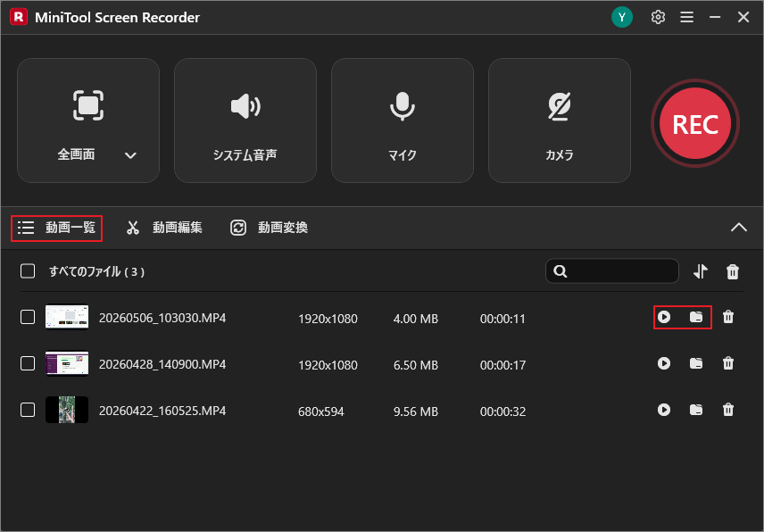Toggle the カメラ camera card

[560, 121]
